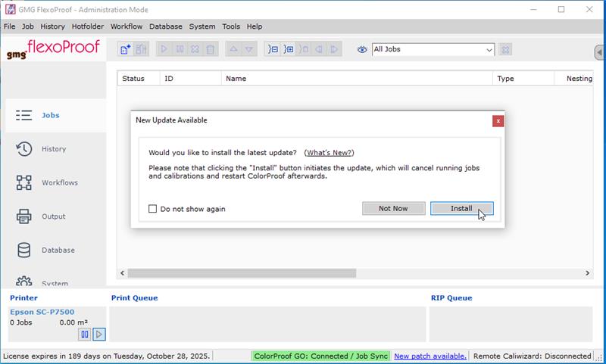Screen dimensions: 606x364
Task: Open the Database sidebar section
Action: click(x=55, y=250)
